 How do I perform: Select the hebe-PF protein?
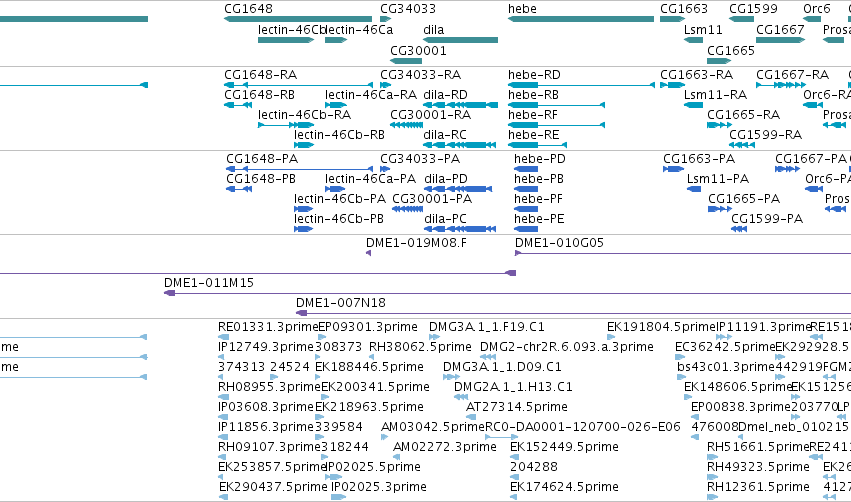click(526, 209)
